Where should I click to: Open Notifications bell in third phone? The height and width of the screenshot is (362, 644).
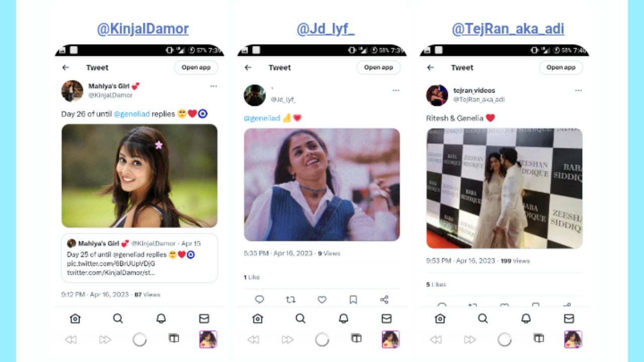point(526,318)
